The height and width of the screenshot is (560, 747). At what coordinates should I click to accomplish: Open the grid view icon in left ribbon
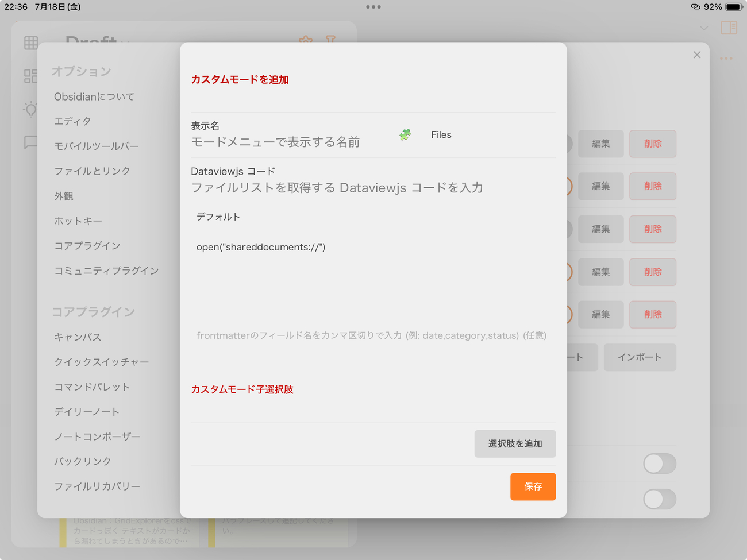pos(31,43)
